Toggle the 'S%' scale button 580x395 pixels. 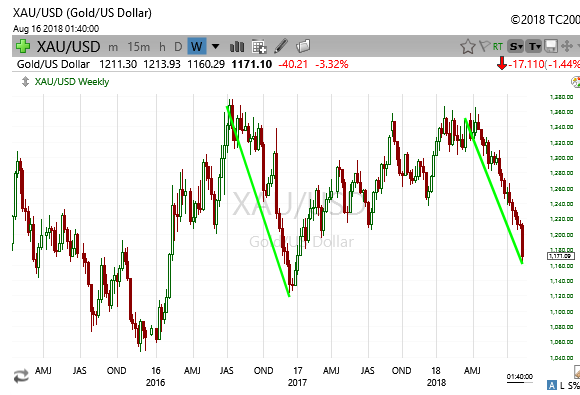pyautogui.click(x=573, y=385)
